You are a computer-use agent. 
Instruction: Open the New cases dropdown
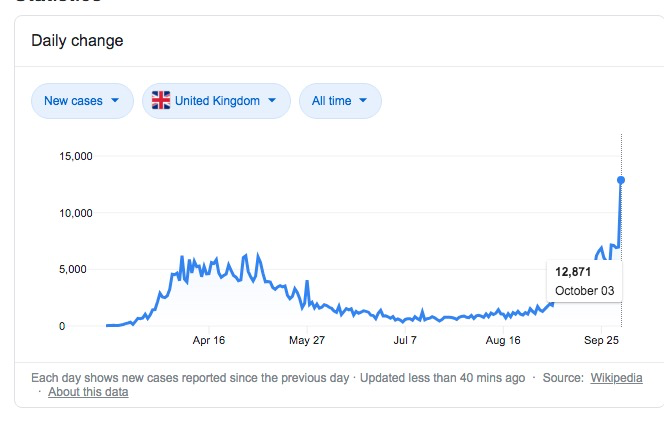pos(81,101)
